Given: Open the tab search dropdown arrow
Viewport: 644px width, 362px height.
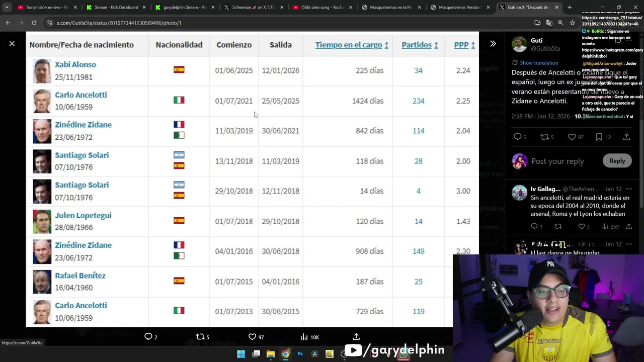Looking at the screenshot, I should [7, 8].
